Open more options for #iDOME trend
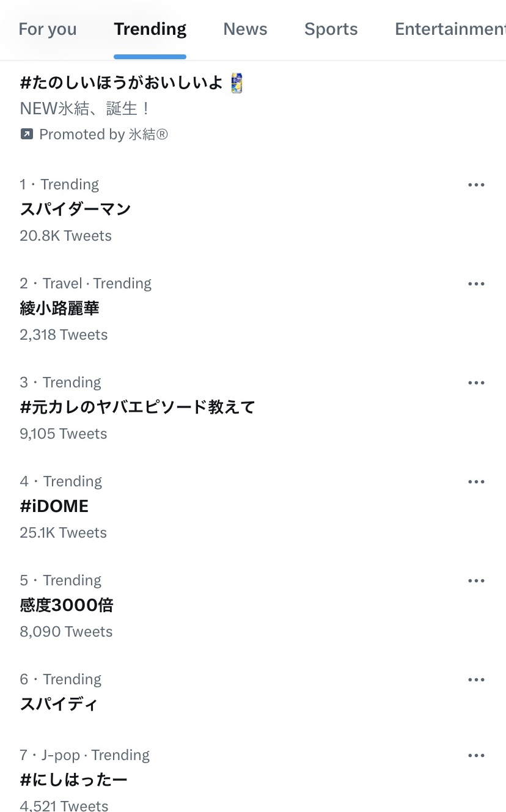The height and width of the screenshot is (812, 506). [x=476, y=482]
